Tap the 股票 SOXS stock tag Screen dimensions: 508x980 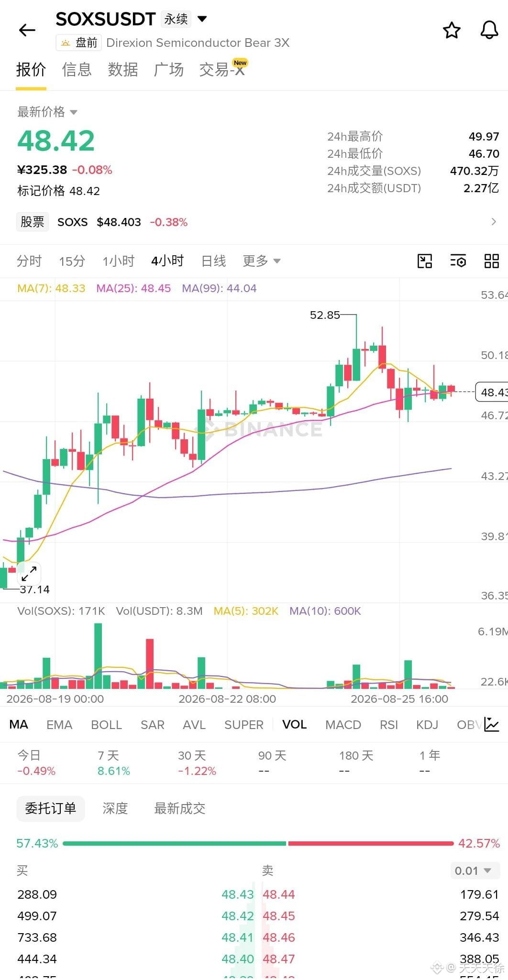pos(33,222)
